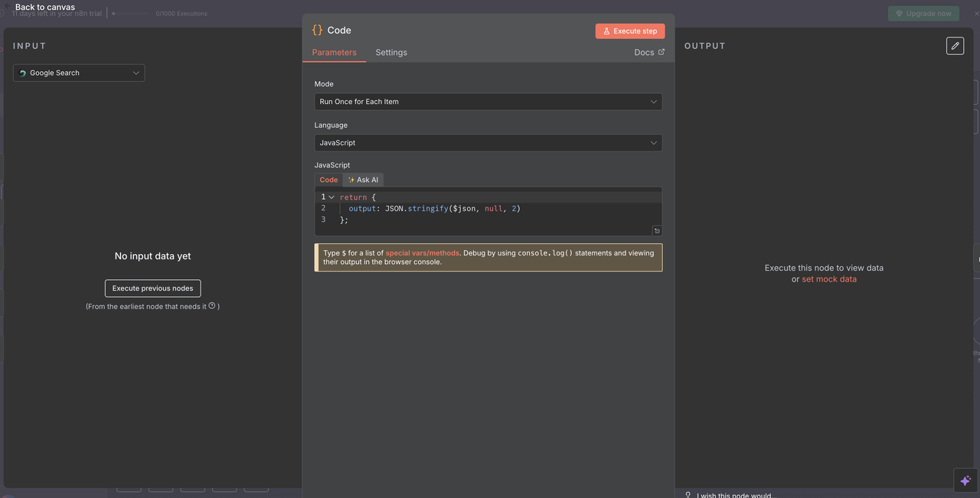The image size is (980, 498).
Task: Click the Execute step button
Action: pyautogui.click(x=630, y=31)
